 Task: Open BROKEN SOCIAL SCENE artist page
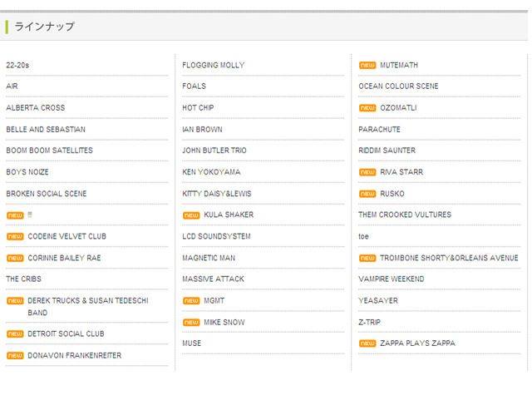point(47,194)
